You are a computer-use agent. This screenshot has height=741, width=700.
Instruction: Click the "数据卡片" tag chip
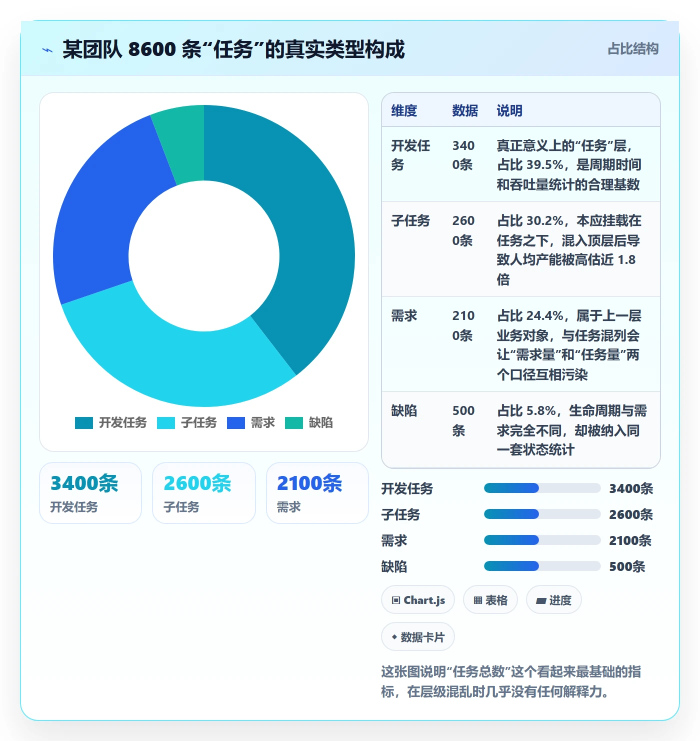pos(418,637)
